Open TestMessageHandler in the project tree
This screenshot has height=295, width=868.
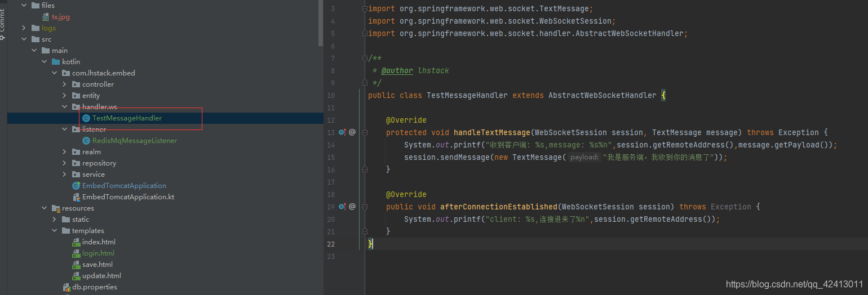127,118
